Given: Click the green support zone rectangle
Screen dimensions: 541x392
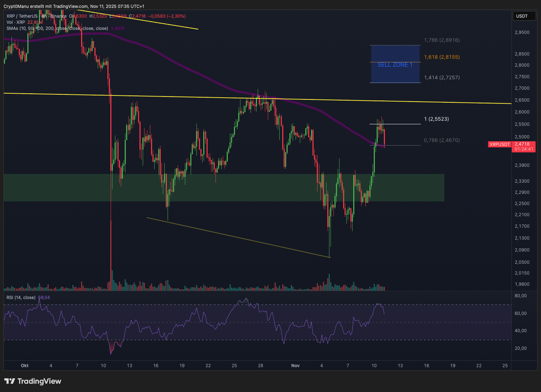Looking at the screenshot, I should (x=223, y=188).
